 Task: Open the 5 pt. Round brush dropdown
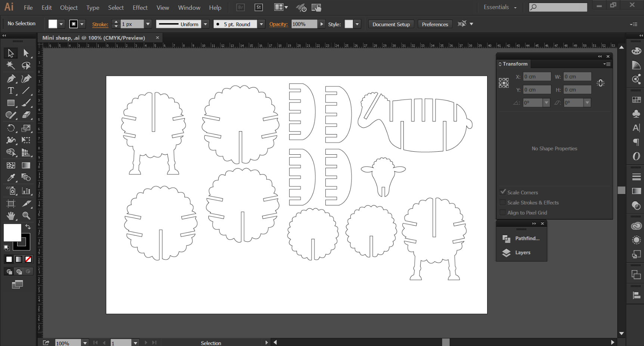tap(261, 24)
